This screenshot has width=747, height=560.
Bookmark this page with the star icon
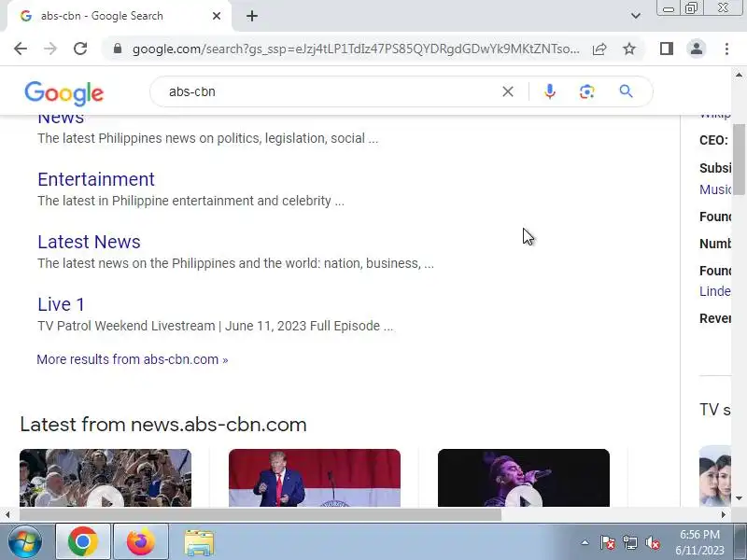click(629, 49)
